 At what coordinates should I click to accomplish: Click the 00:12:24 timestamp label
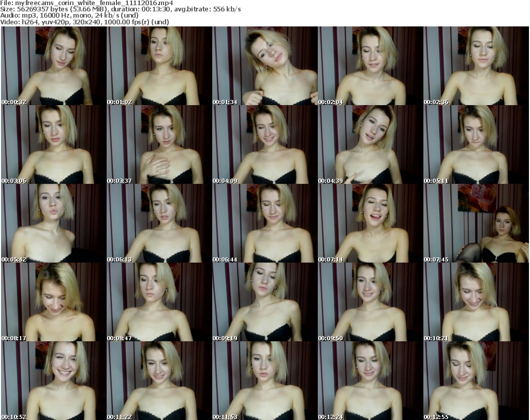pos(330,417)
